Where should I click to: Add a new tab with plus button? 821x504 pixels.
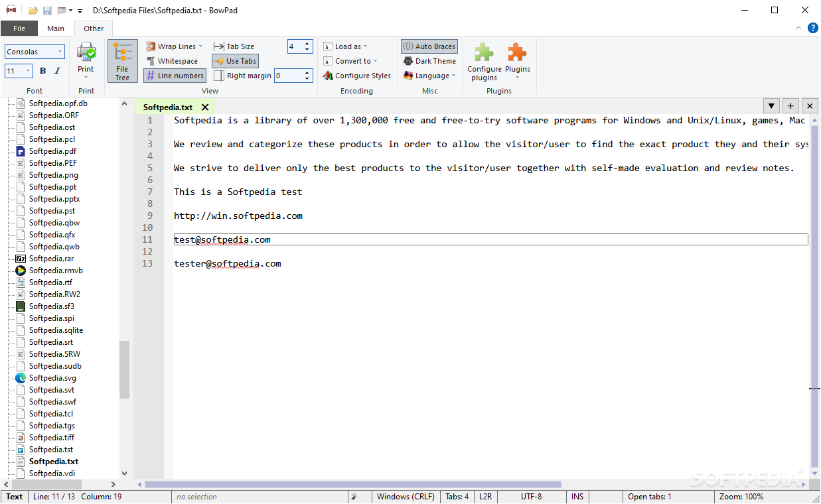(790, 105)
